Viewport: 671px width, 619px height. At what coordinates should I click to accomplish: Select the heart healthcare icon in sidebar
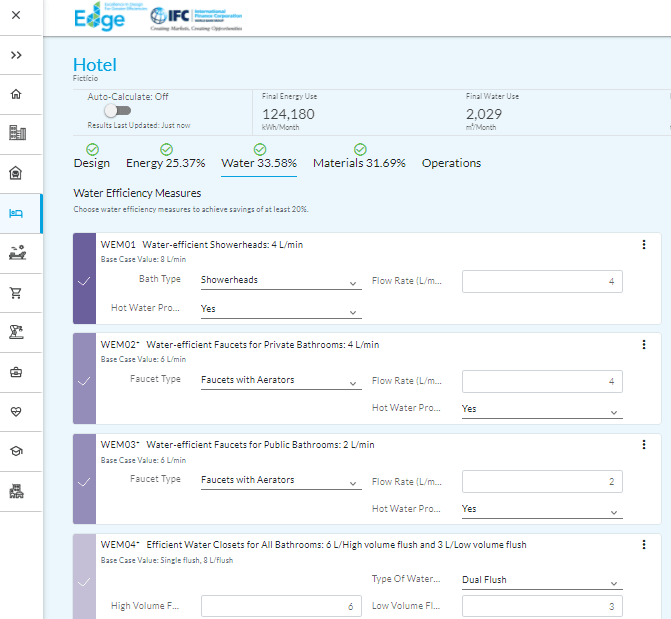tap(16, 411)
